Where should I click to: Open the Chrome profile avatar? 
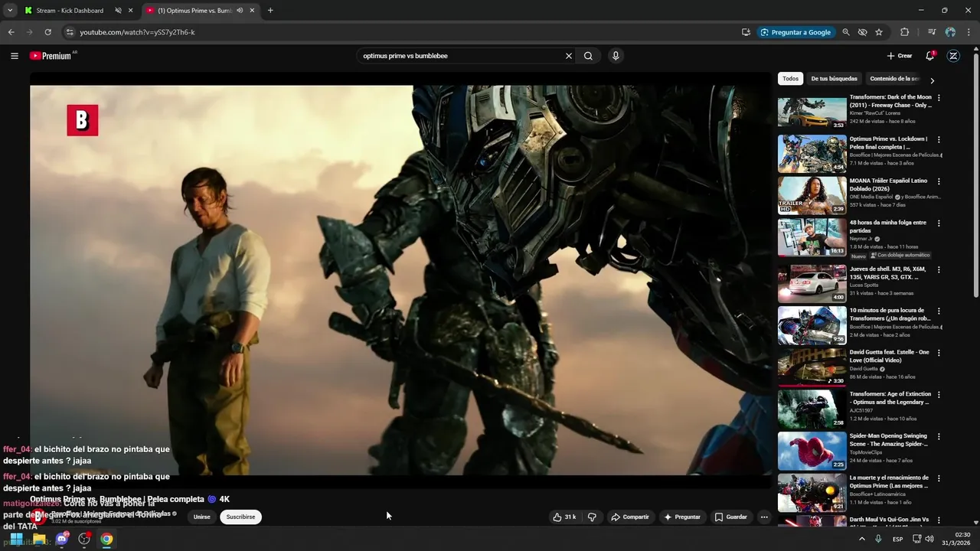coord(950,32)
